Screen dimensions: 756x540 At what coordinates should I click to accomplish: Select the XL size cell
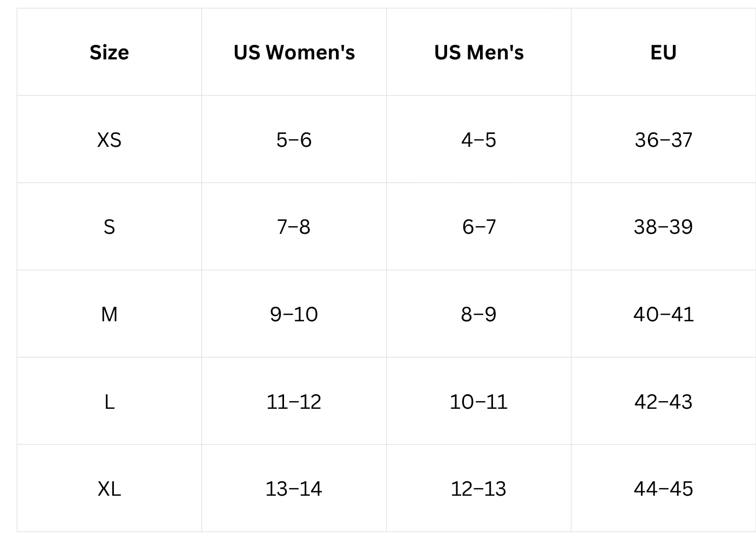pyautogui.click(x=109, y=489)
